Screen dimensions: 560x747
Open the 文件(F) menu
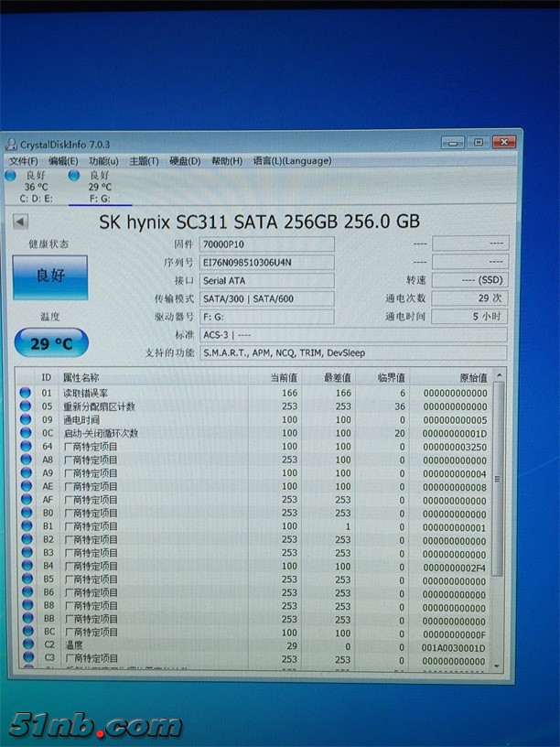(23, 161)
